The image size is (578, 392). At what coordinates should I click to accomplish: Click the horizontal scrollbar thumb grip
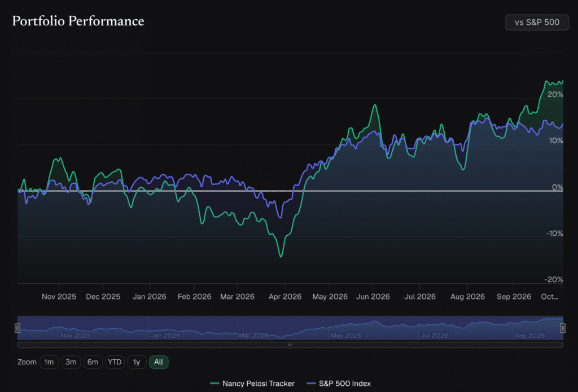(x=290, y=345)
